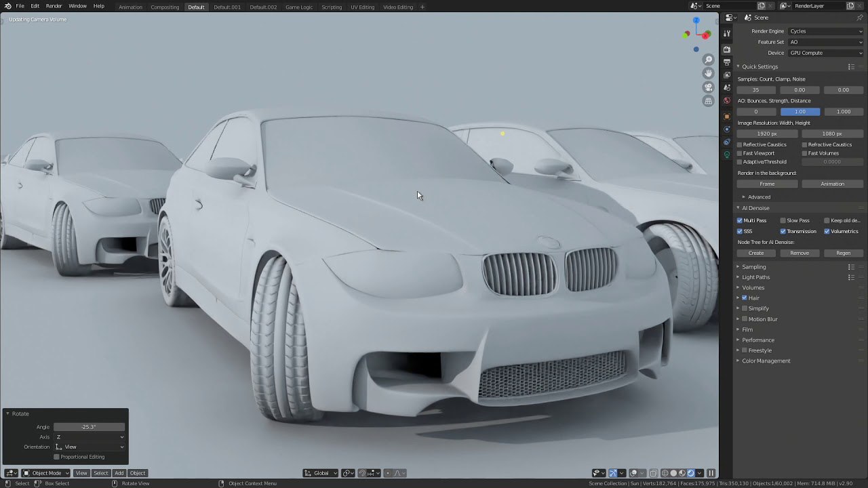
Task: Switch perspective/orthographic grid icon
Action: pos(709,100)
